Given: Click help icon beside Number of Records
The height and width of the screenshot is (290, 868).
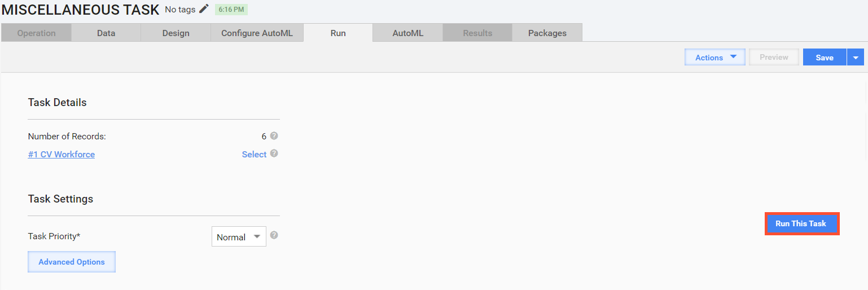Looking at the screenshot, I should tap(274, 136).
